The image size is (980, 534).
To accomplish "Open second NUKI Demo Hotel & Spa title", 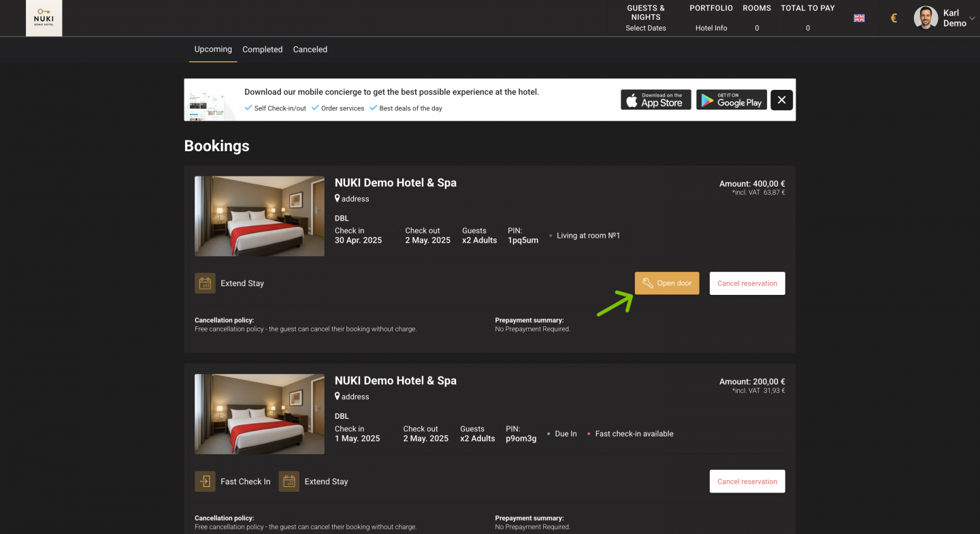I will [x=395, y=381].
